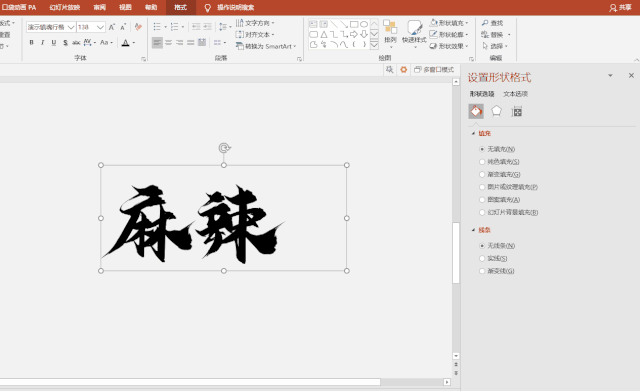Justify the paragraph text
The image size is (640, 391).
(x=191, y=42)
